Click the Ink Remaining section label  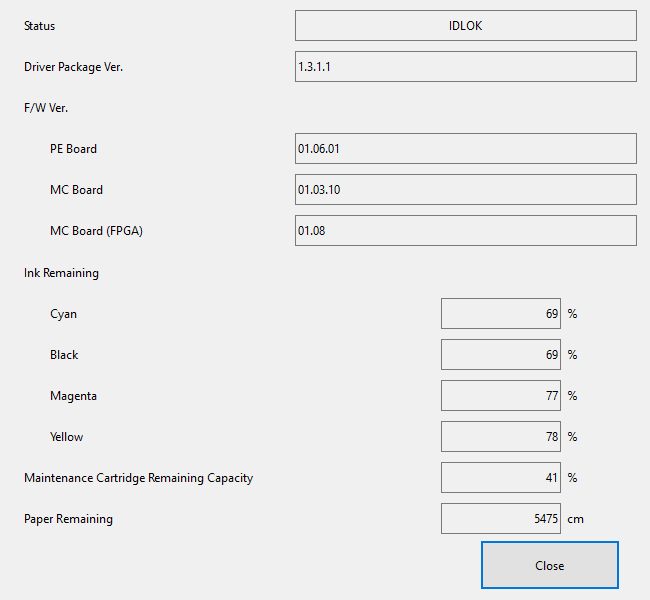click(61, 273)
